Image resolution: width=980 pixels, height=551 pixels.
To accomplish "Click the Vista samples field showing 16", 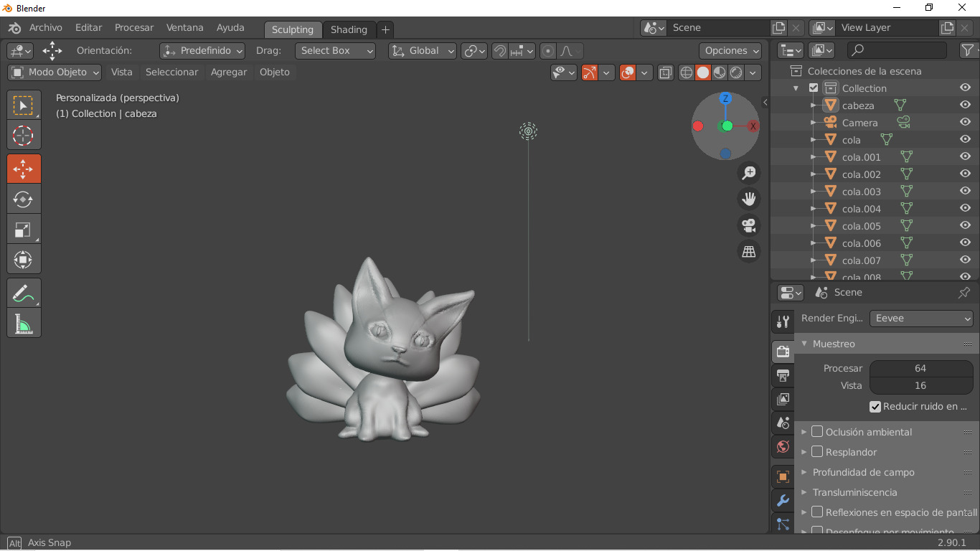I will [921, 385].
